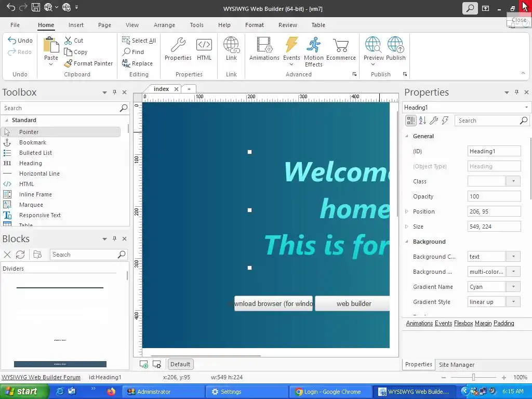Open the Toolbox panel options menu
Viewport: 532px width, 399px height.
pos(104,92)
